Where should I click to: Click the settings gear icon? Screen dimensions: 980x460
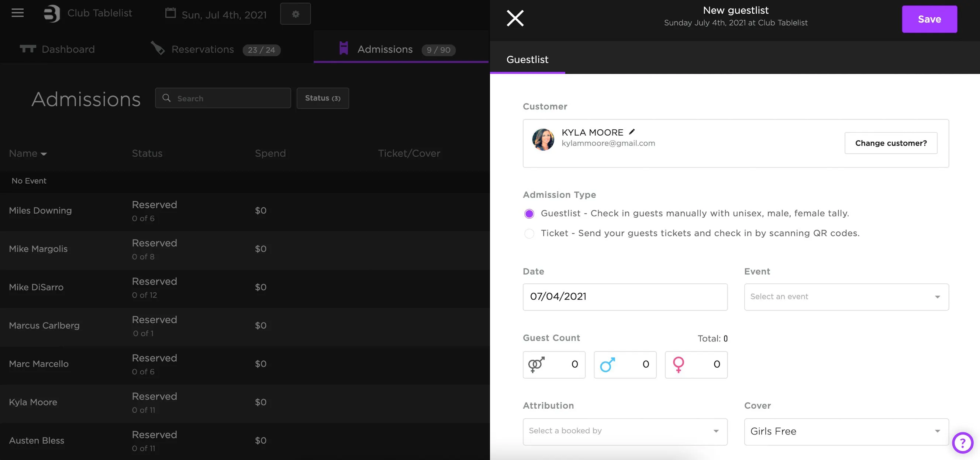[x=296, y=14]
